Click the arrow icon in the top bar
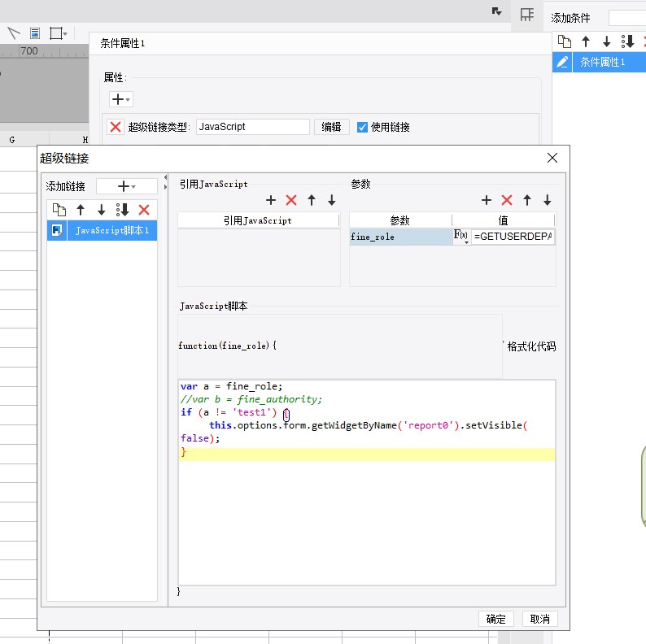This screenshot has width=646, height=644. click(497, 11)
